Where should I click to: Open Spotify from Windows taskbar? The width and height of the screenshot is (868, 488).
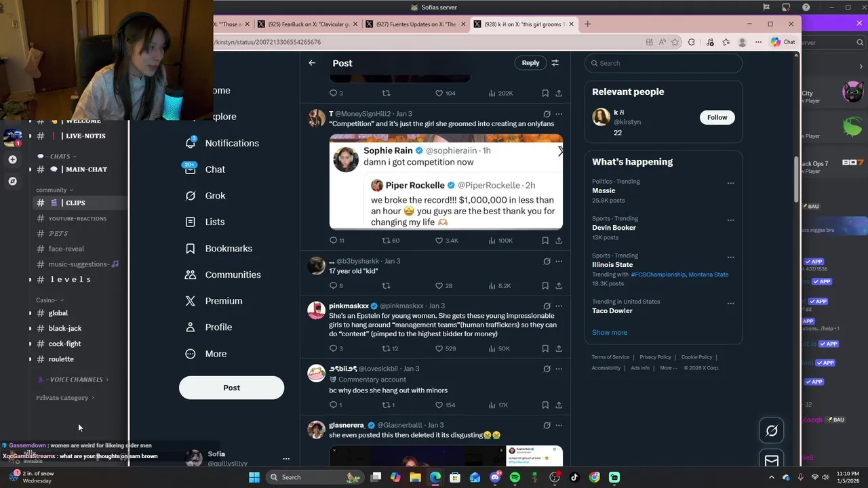pos(515,477)
